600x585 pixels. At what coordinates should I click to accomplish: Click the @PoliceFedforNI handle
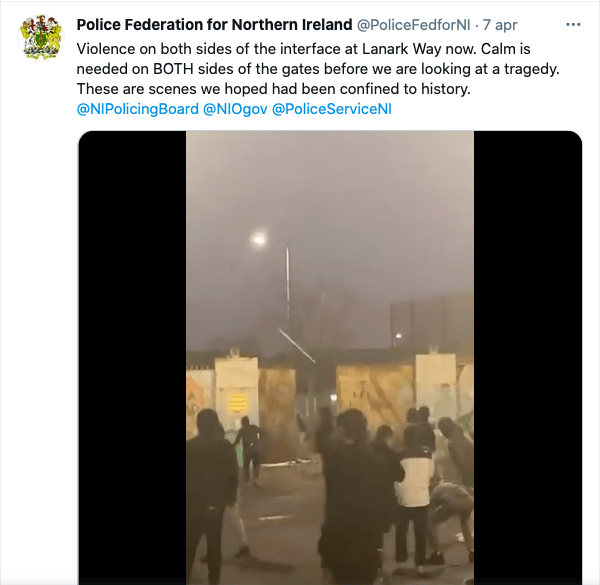coord(413,25)
